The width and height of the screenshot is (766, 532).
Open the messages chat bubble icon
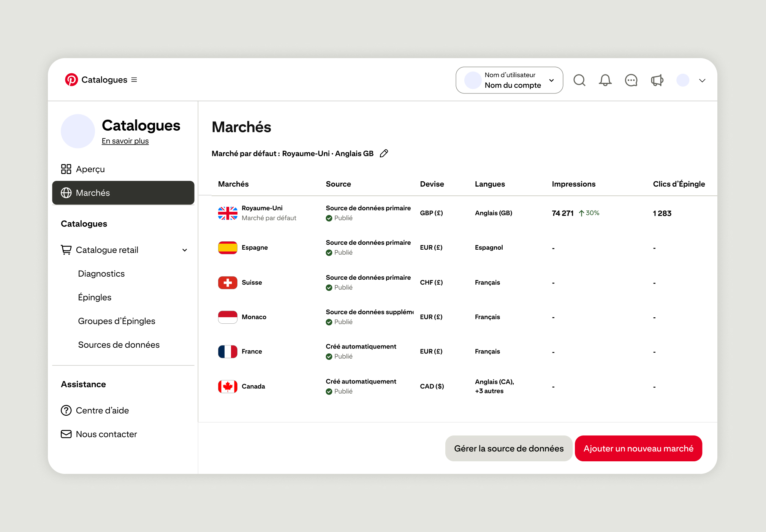[x=631, y=80]
